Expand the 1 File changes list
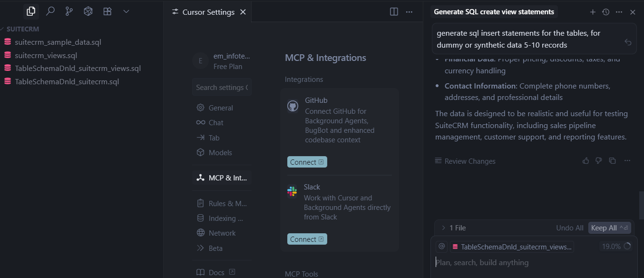This screenshot has height=278, width=644. point(453,228)
